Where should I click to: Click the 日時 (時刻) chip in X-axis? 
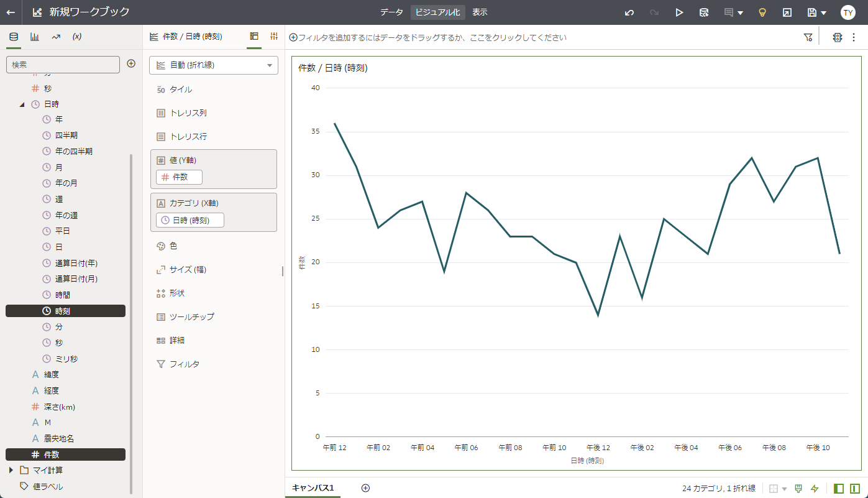click(x=190, y=220)
